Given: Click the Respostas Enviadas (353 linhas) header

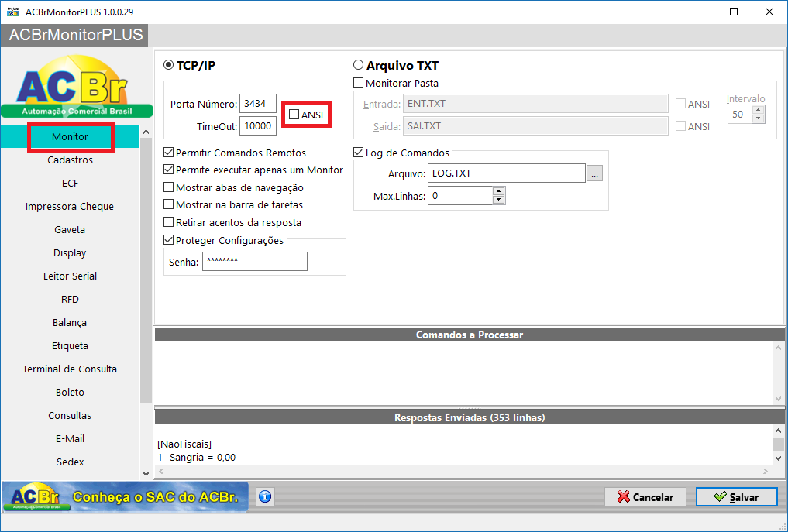Looking at the screenshot, I should pyautogui.click(x=470, y=417).
